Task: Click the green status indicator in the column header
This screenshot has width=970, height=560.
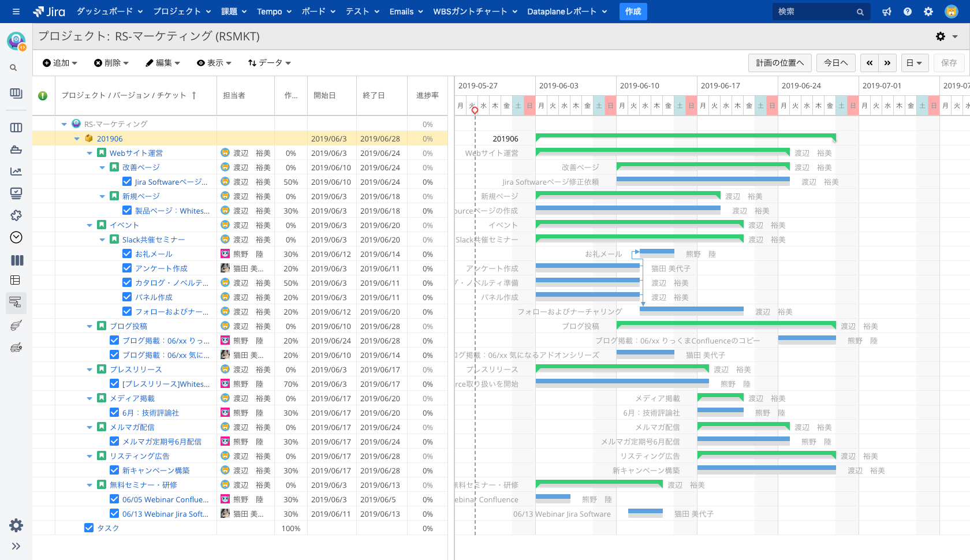Action: (43, 96)
